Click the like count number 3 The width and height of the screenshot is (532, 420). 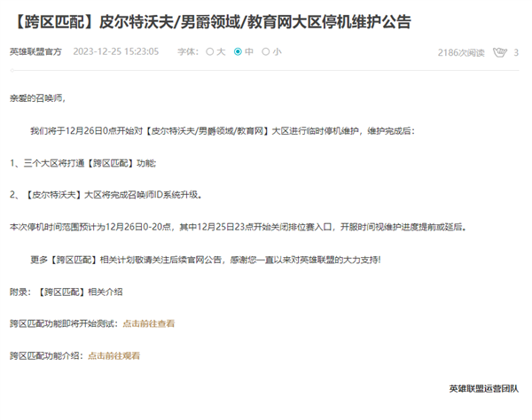coord(516,52)
